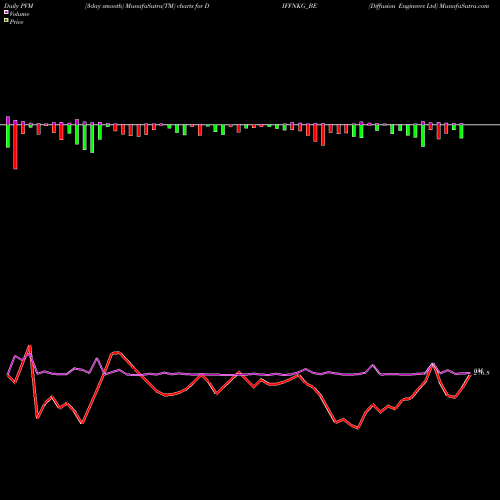Click the IFFNKG_BE symbol text
500x500 pixels.
click(299, 6)
